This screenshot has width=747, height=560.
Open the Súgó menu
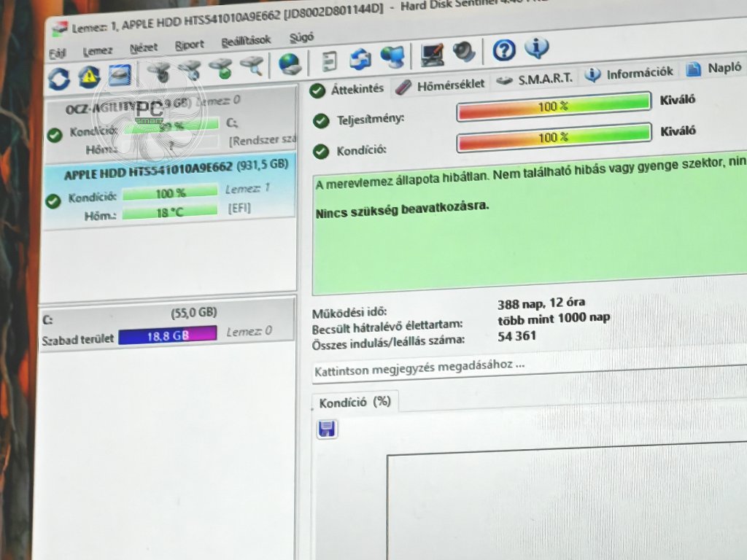[x=301, y=37]
